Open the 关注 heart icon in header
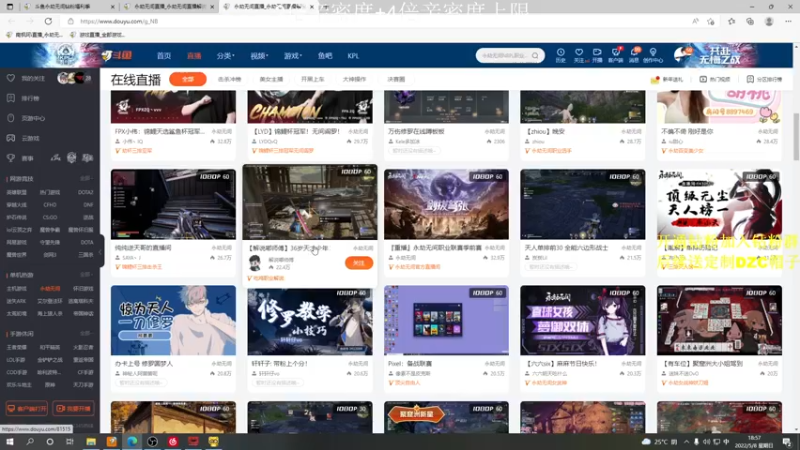The width and height of the screenshot is (800, 450). [x=579, y=53]
